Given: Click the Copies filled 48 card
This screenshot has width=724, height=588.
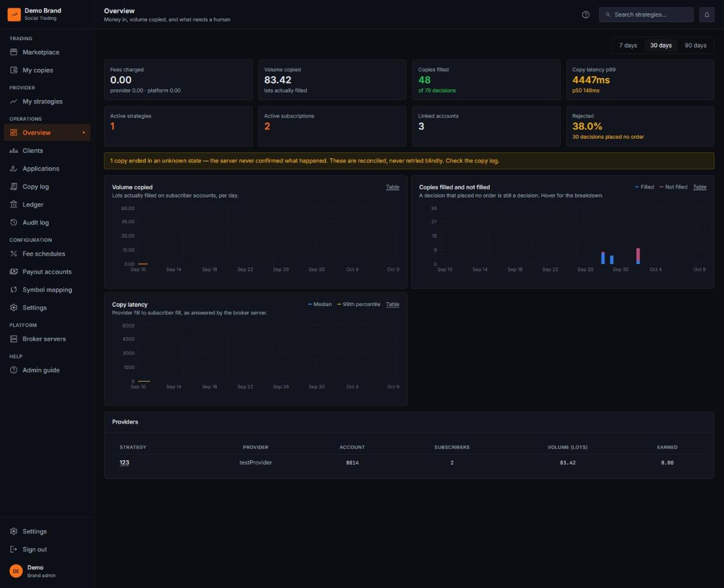Looking at the screenshot, I should pyautogui.click(x=486, y=79).
